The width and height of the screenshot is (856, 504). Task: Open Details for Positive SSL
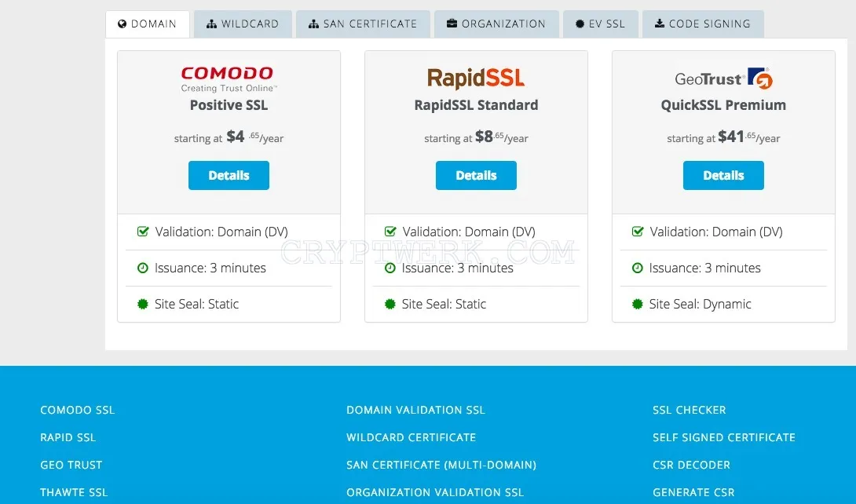(229, 176)
